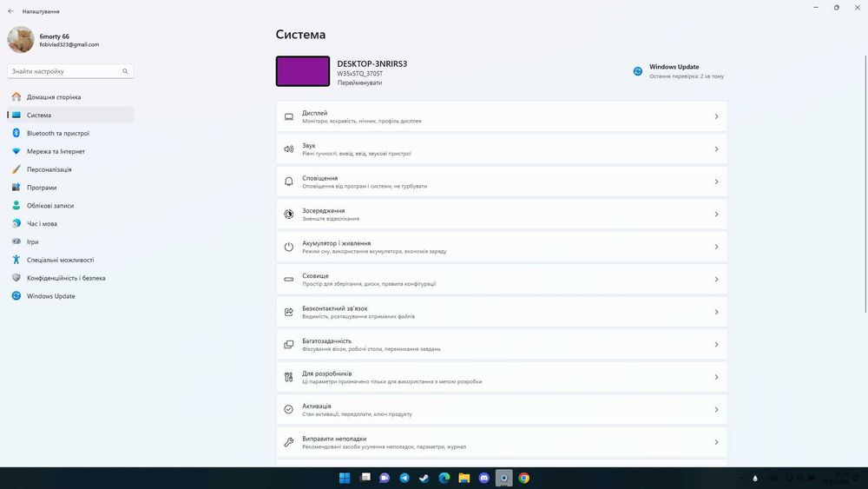868x489 pixels.
Task: Click the Багатозадачність windows icon
Action: [x=288, y=345]
